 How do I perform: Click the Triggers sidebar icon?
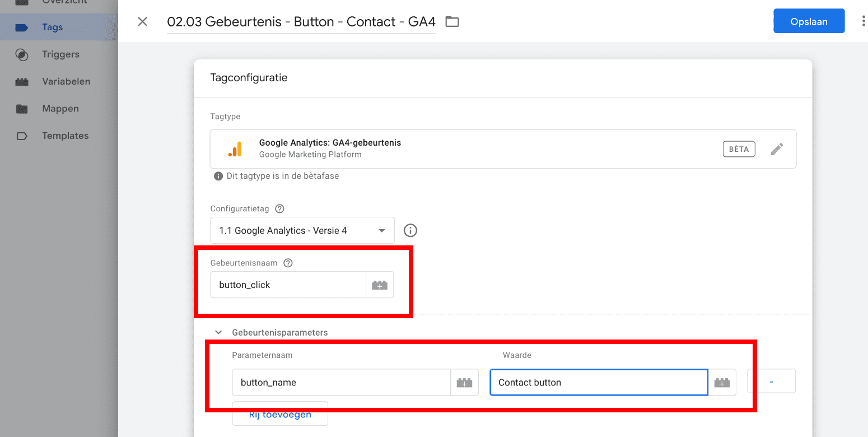21,54
